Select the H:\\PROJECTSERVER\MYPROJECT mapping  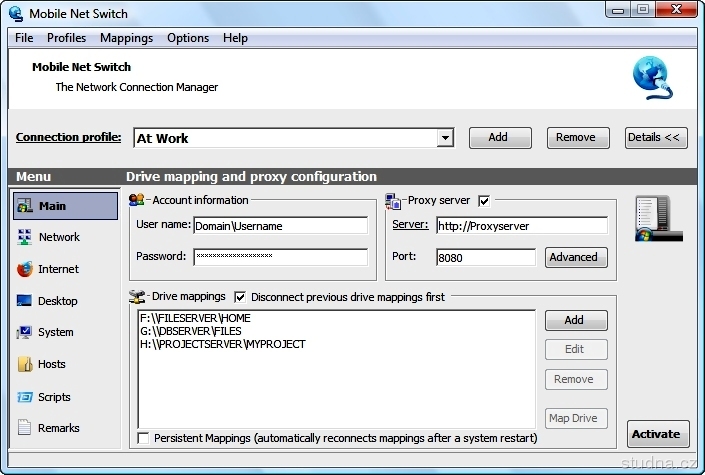(x=223, y=344)
